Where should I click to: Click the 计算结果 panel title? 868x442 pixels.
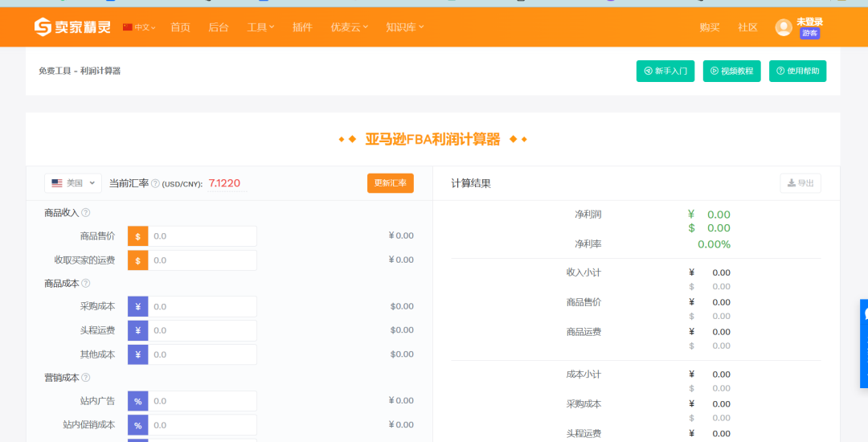(x=471, y=183)
